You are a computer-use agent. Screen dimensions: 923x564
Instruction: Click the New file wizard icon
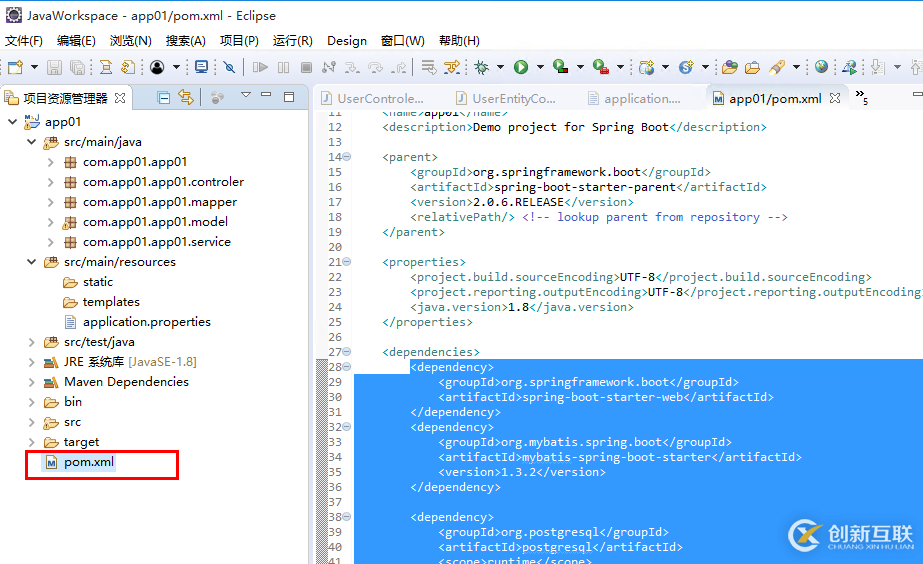[x=15, y=67]
